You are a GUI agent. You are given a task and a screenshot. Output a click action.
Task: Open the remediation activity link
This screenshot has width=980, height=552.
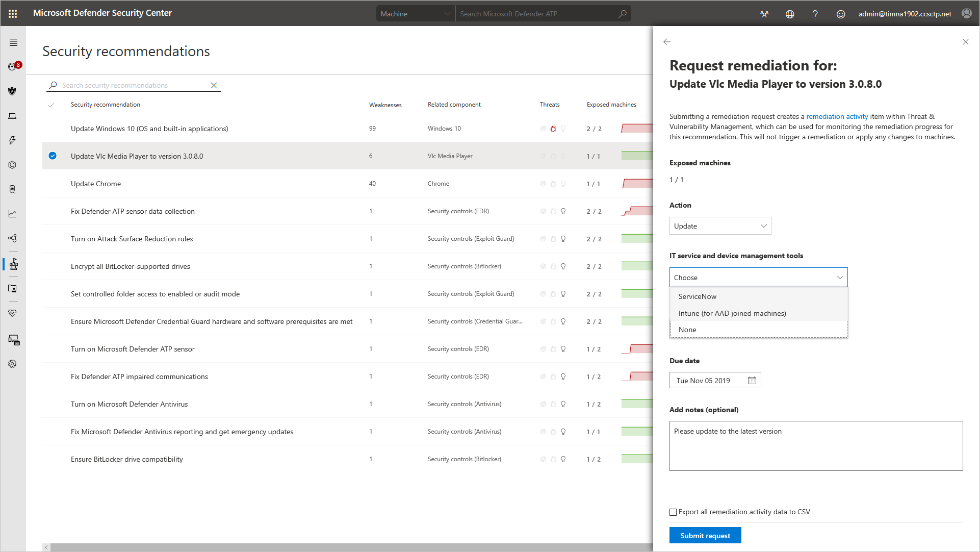point(837,116)
